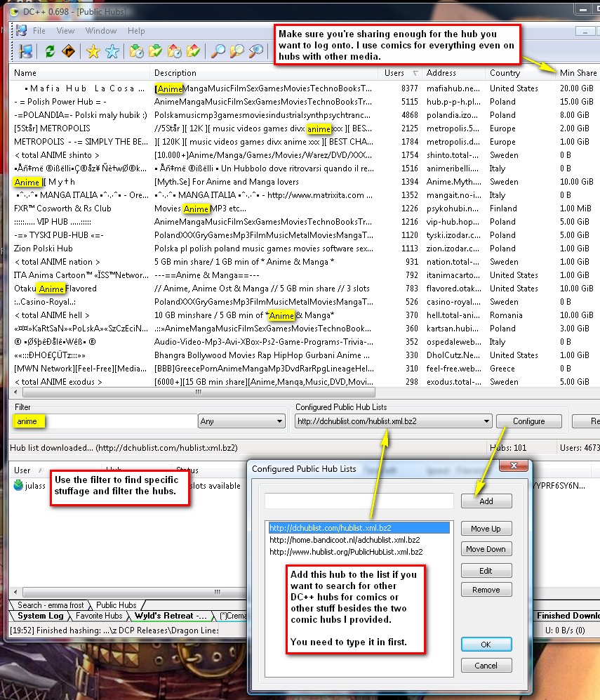This screenshot has width=600, height=700.
Task: Switch to the Favorite Hubs tab
Action: 99,616
